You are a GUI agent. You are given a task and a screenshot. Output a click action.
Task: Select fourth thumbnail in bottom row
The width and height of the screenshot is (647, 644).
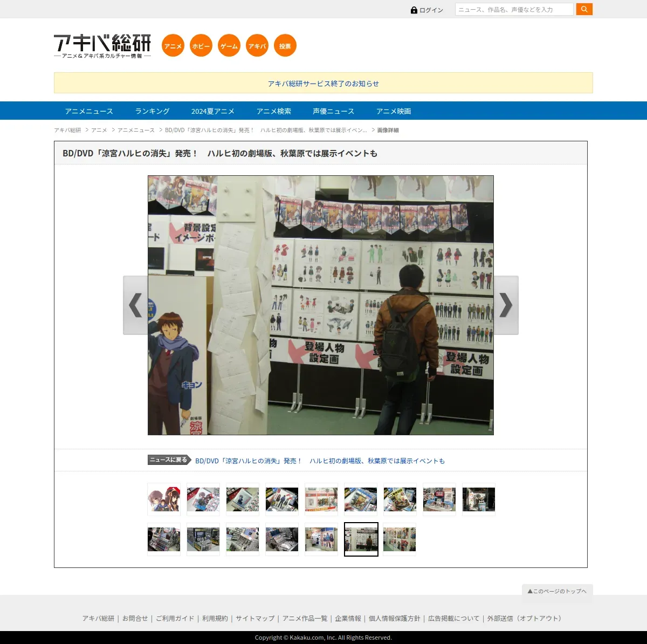[x=282, y=539]
